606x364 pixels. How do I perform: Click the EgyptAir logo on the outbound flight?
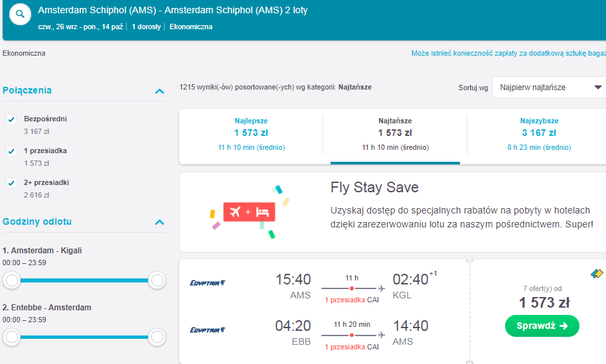tap(208, 283)
